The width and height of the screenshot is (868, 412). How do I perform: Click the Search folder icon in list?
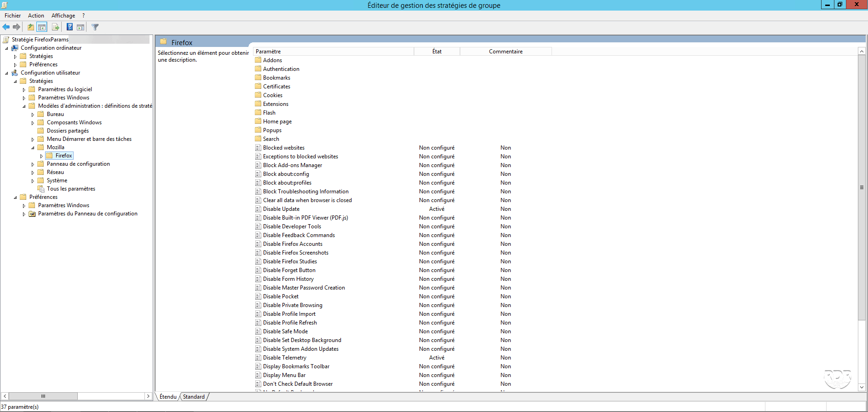[x=258, y=139]
